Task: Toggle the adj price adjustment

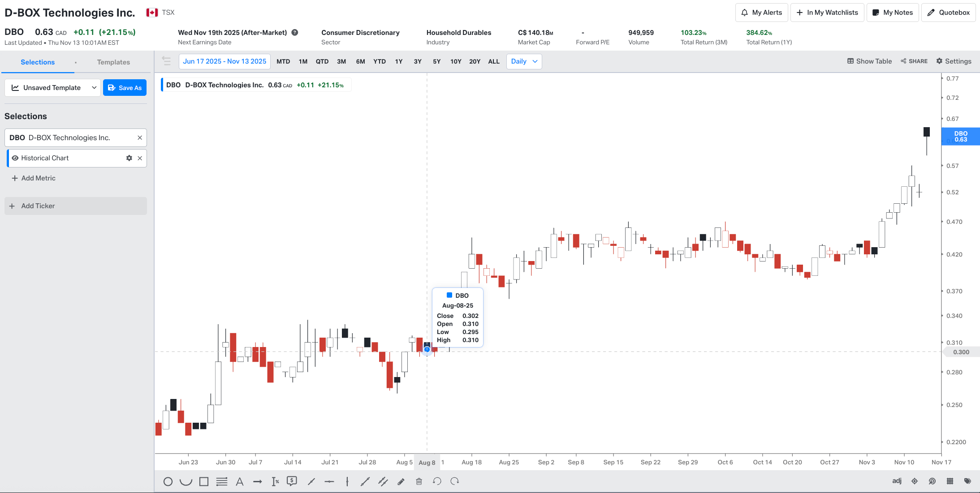Action: [x=897, y=481]
